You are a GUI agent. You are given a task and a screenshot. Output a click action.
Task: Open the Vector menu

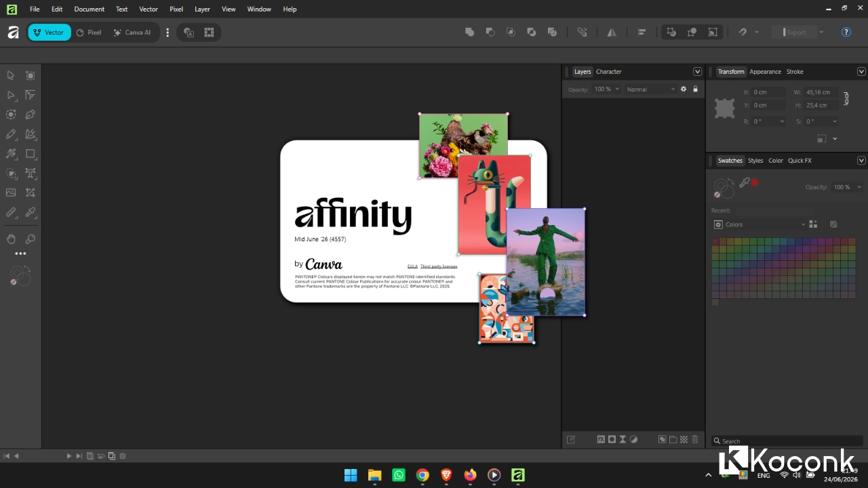click(x=148, y=9)
